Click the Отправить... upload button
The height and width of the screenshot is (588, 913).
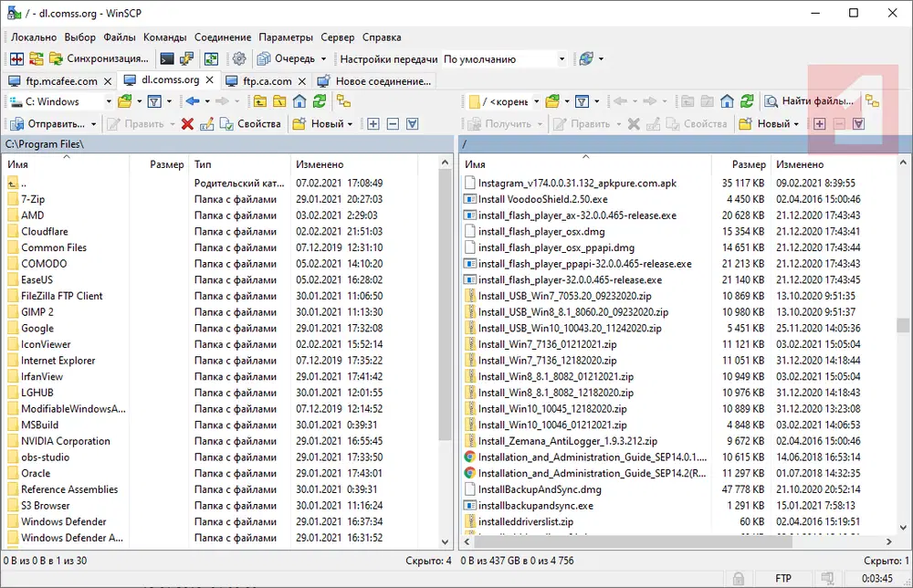[x=47, y=123]
